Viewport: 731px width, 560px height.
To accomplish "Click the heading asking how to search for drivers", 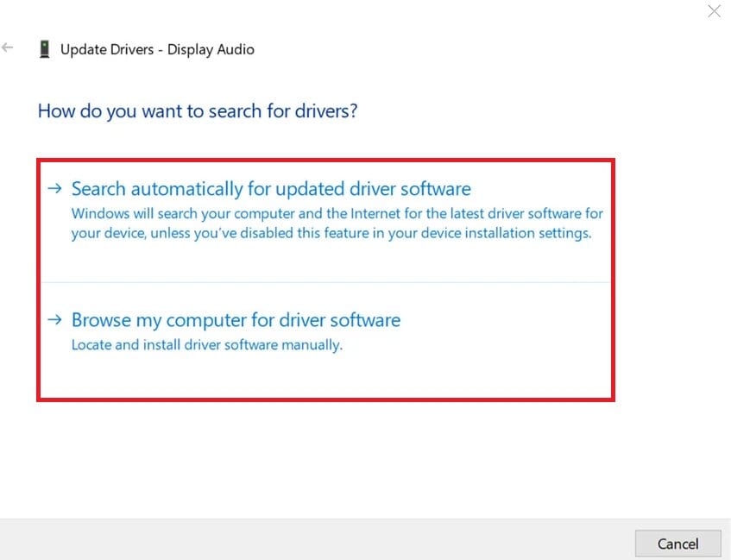I will pos(197,111).
